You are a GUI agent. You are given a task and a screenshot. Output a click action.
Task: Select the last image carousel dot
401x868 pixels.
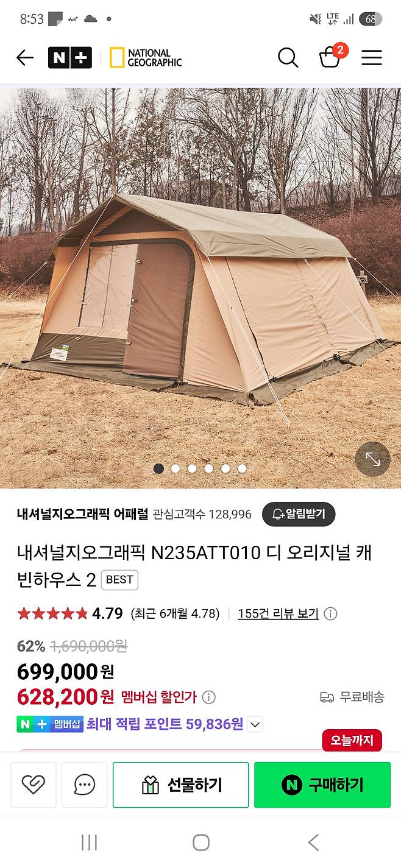[x=242, y=468]
